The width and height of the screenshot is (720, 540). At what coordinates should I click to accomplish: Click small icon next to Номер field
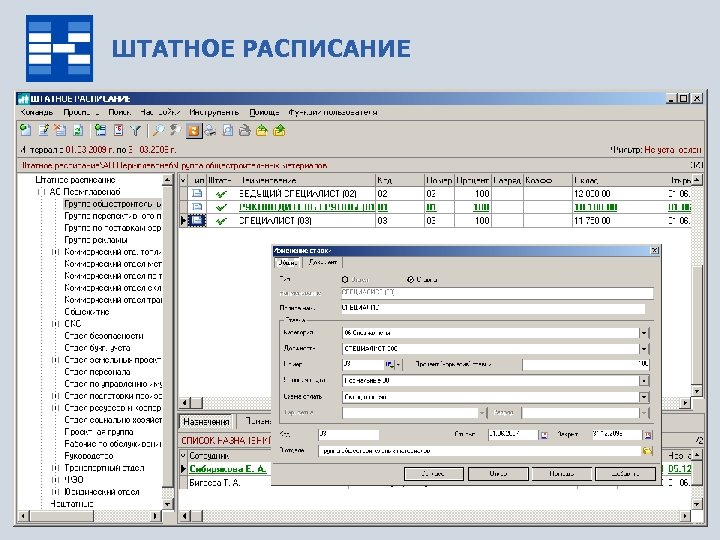(x=389, y=365)
